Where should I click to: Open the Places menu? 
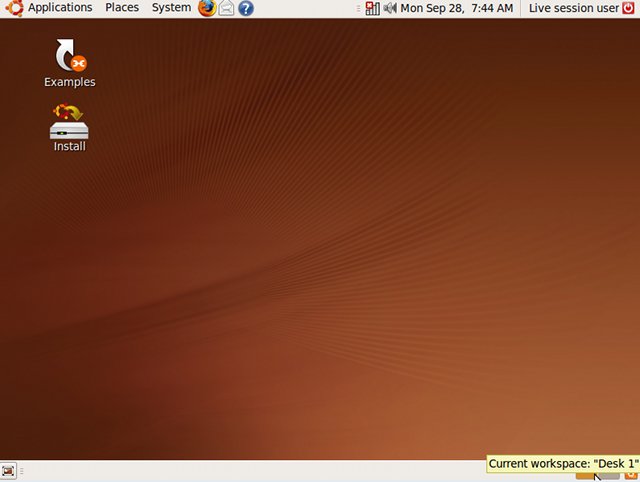[x=122, y=8]
